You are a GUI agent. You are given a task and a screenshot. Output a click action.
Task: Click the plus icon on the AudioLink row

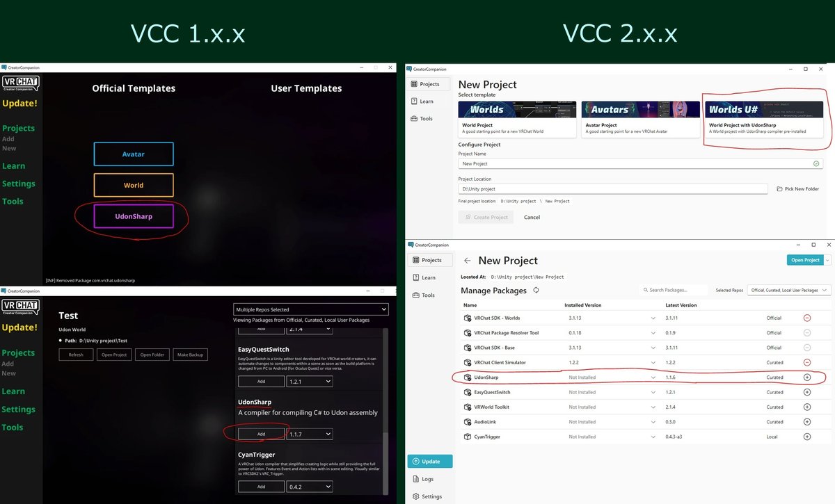(807, 422)
